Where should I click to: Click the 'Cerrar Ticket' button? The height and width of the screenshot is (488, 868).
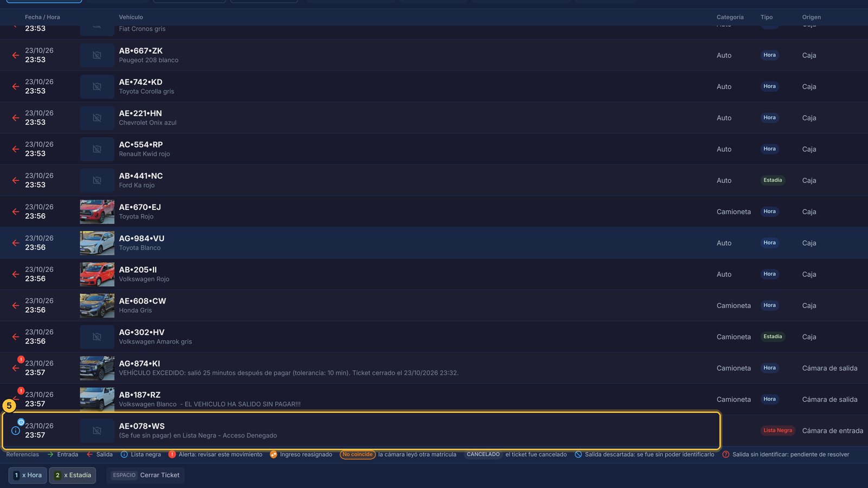[146, 476]
